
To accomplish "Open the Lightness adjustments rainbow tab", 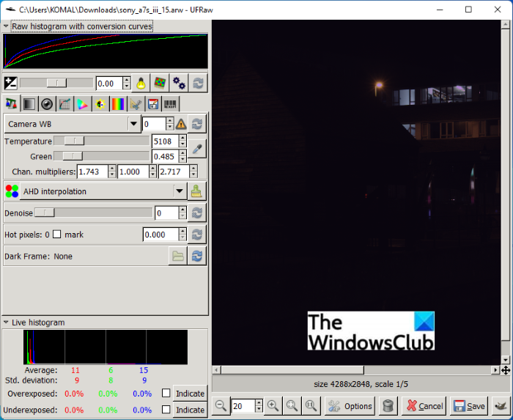I will coord(118,104).
